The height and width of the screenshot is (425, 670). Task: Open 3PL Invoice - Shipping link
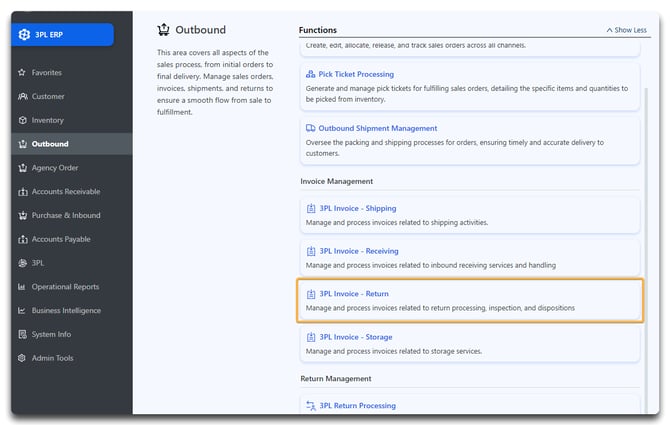tap(357, 209)
